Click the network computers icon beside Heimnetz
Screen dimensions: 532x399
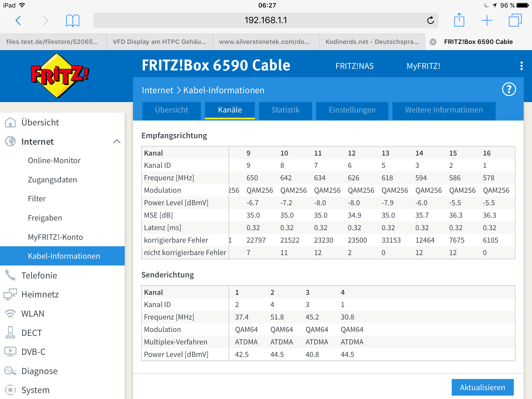(10, 294)
